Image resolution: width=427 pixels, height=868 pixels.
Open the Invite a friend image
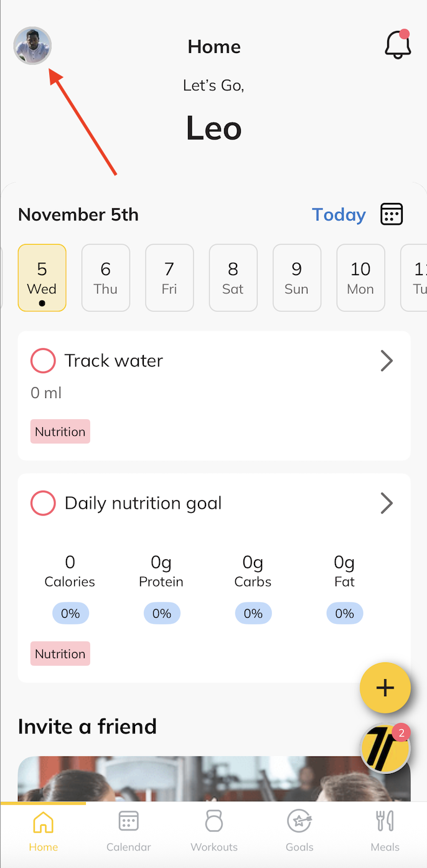coord(187,778)
